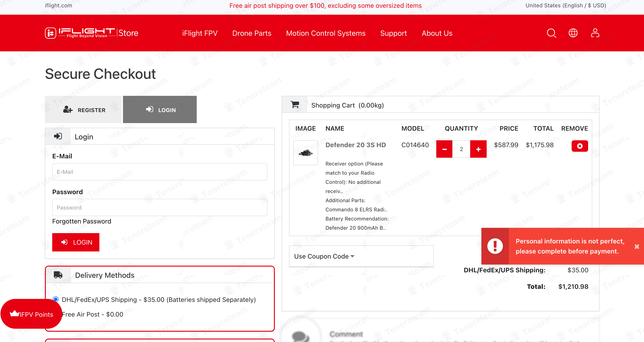The image size is (644, 342).
Task: Choose Free Air Post delivery option
Action: (x=92, y=314)
